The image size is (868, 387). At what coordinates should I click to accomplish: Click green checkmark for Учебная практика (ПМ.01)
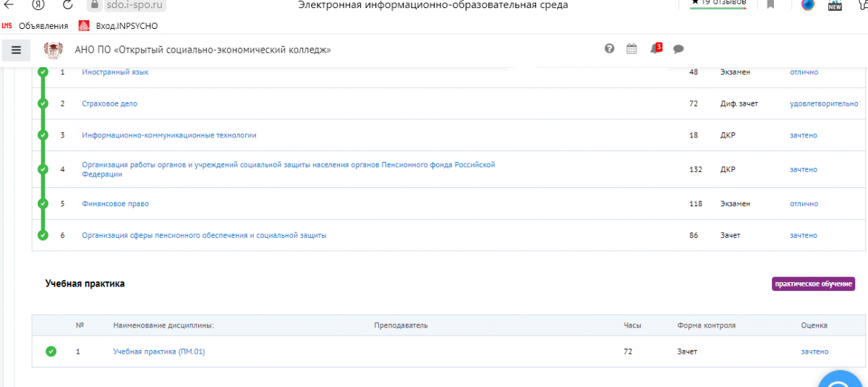[51, 352]
